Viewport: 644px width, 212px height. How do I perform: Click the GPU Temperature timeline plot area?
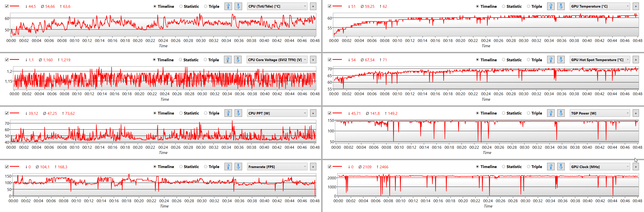[x=486, y=25]
